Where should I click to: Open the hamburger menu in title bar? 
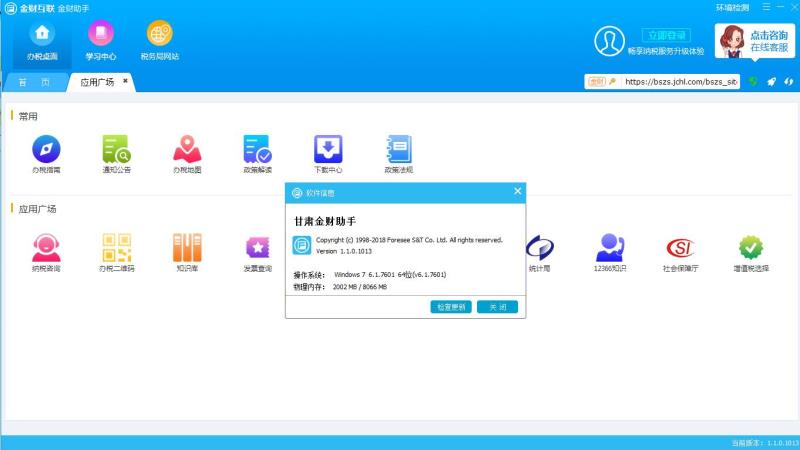(x=766, y=7)
